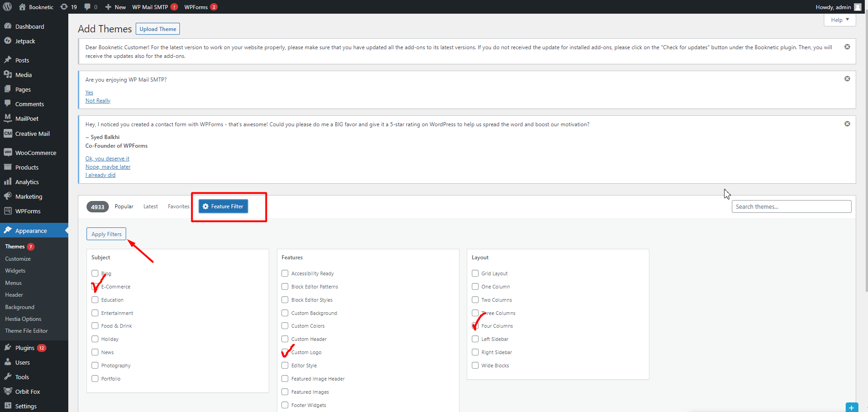The width and height of the screenshot is (868, 412).
Task: Check the Food & Drink checkbox
Action: pyautogui.click(x=95, y=326)
